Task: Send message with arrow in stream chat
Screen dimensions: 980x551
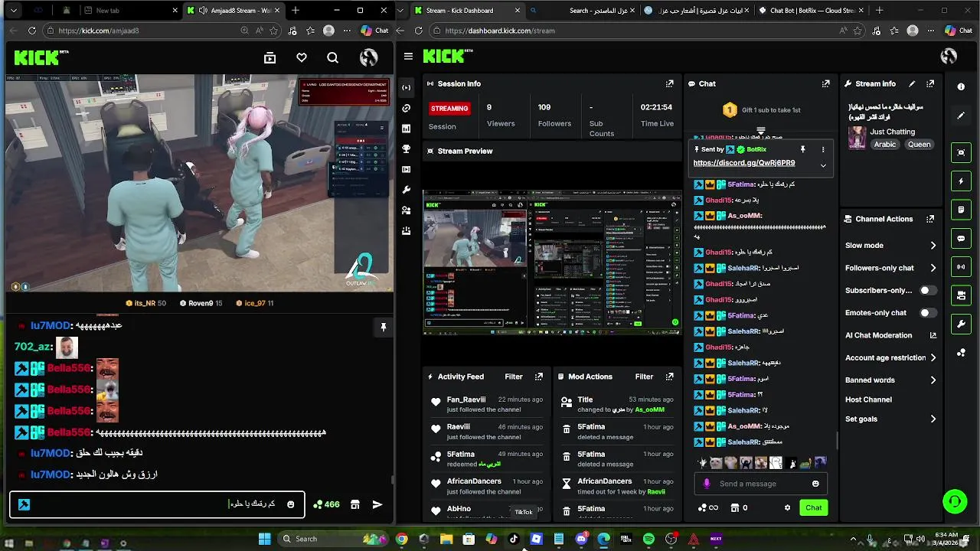Action: [x=377, y=504]
